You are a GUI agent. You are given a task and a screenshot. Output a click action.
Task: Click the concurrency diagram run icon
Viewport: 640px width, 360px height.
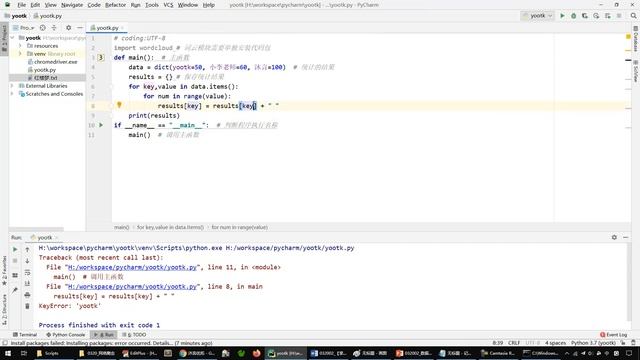(608, 16)
